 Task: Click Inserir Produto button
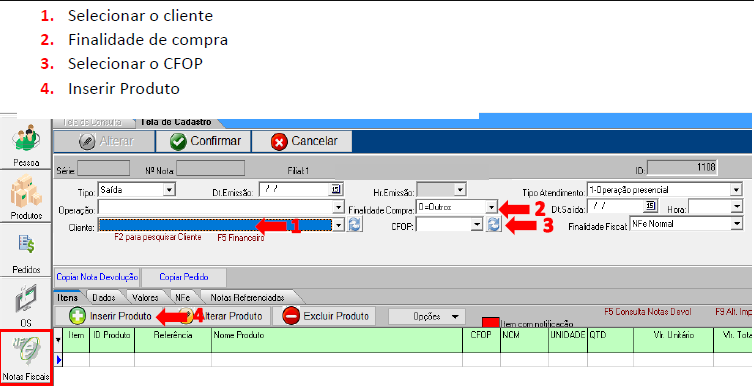[x=112, y=316]
